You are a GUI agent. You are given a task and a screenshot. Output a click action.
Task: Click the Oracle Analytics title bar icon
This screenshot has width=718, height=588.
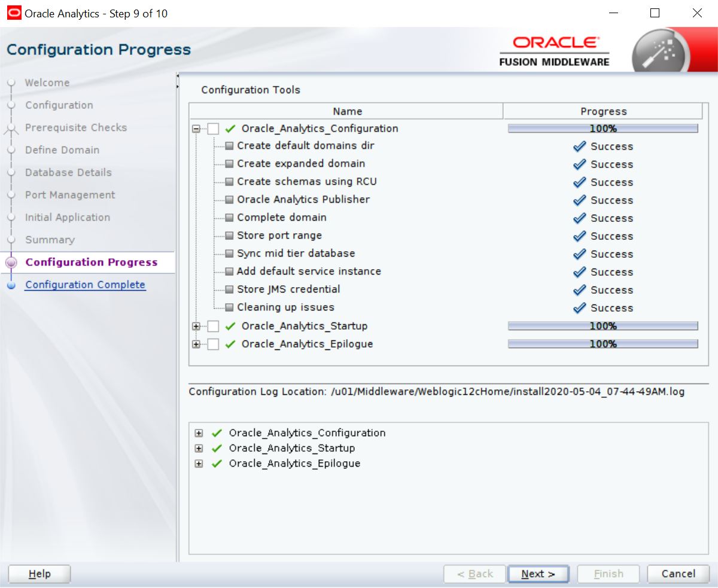(x=13, y=13)
